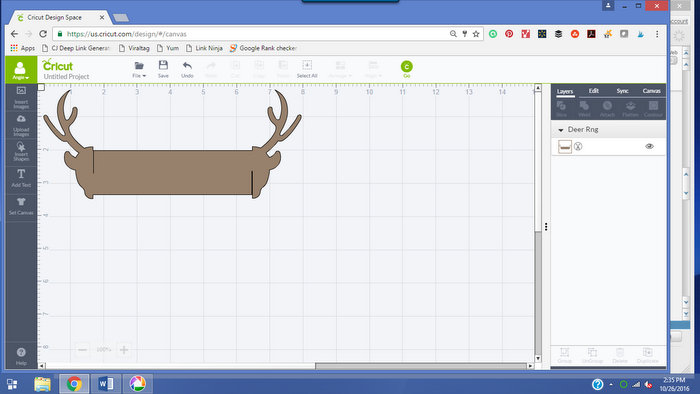
Task: Click the UnGroup icon below the layers list
Action: click(x=592, y=355)
